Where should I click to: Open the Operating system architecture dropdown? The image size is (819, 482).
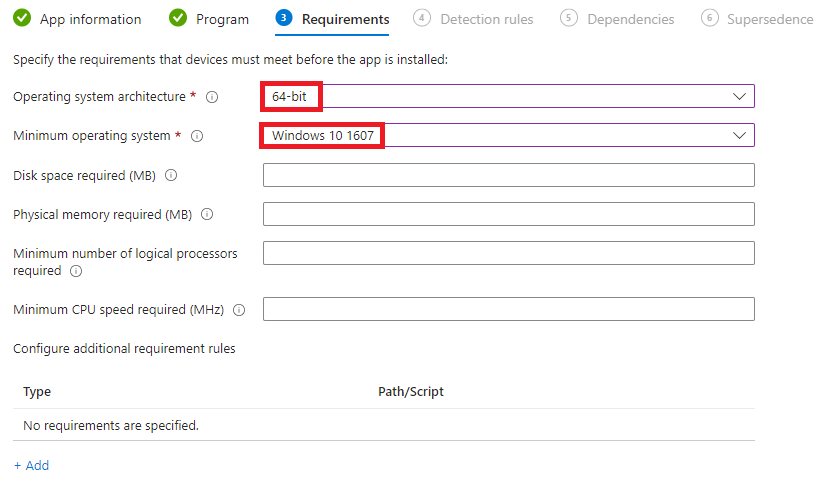point(509,96)
